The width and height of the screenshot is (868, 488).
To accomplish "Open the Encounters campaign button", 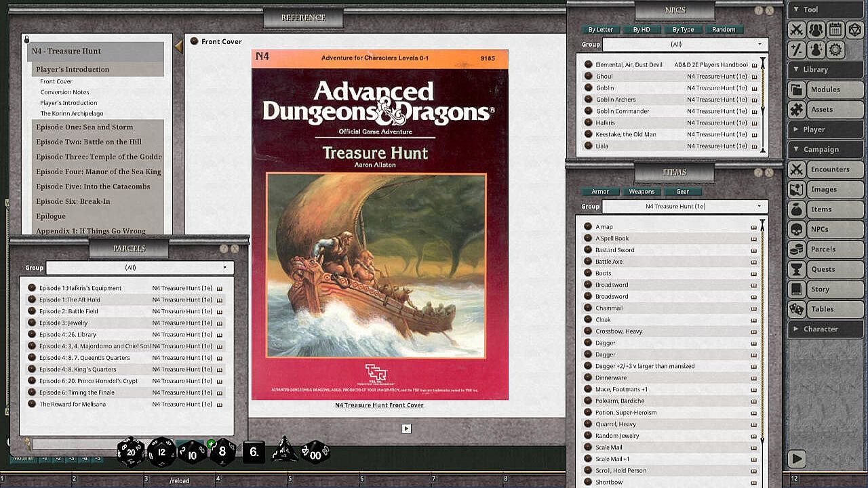I will pos(829,169).
